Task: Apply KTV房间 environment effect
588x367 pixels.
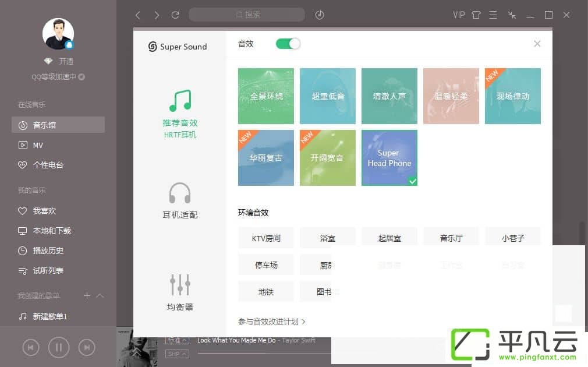Action: [x=266, y=238]
